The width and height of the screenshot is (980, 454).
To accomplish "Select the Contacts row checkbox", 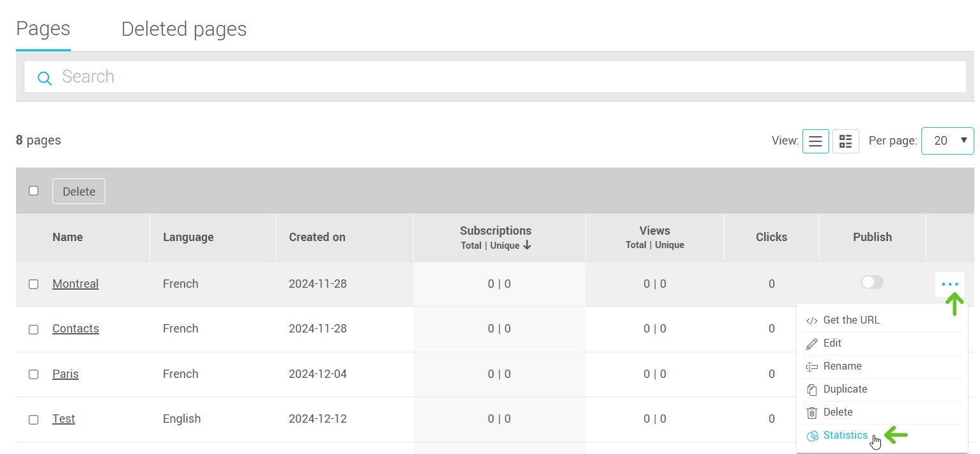I will tap(34, 329).
